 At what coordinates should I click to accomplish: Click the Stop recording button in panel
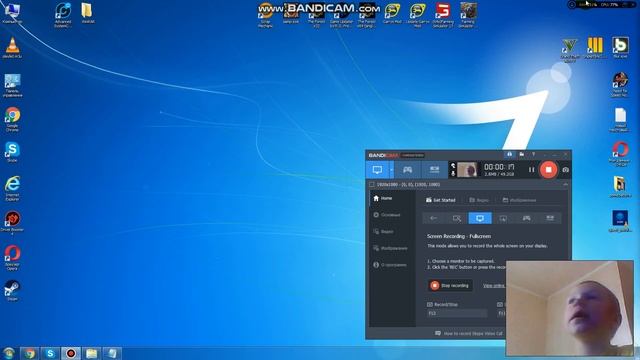[x=450, y=285]
